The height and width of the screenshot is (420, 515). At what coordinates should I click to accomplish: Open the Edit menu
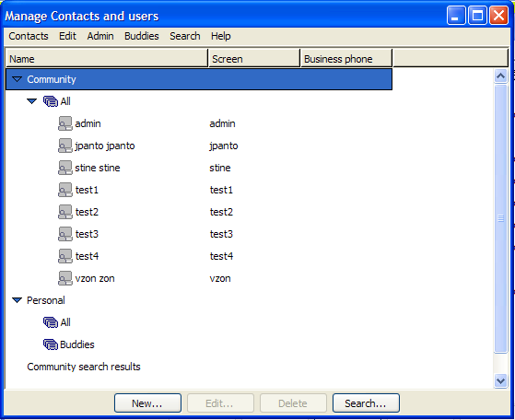point(67,36)
